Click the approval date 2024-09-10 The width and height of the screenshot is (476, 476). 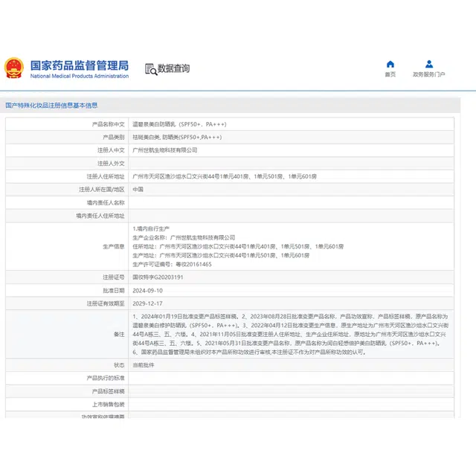point(147,290)
